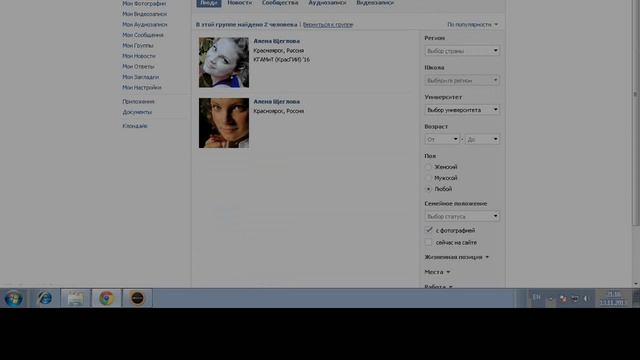640x360 pixels.
Task: Open the school region dropdown under Школа
Action: [462, 80]
